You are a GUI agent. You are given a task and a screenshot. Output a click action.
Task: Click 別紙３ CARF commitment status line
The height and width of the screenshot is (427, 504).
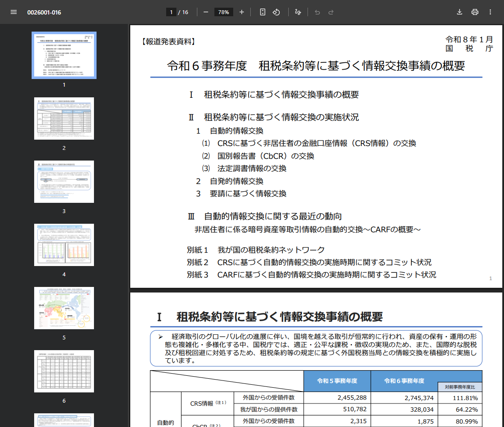pyautogui.click(x=311, y=275)
